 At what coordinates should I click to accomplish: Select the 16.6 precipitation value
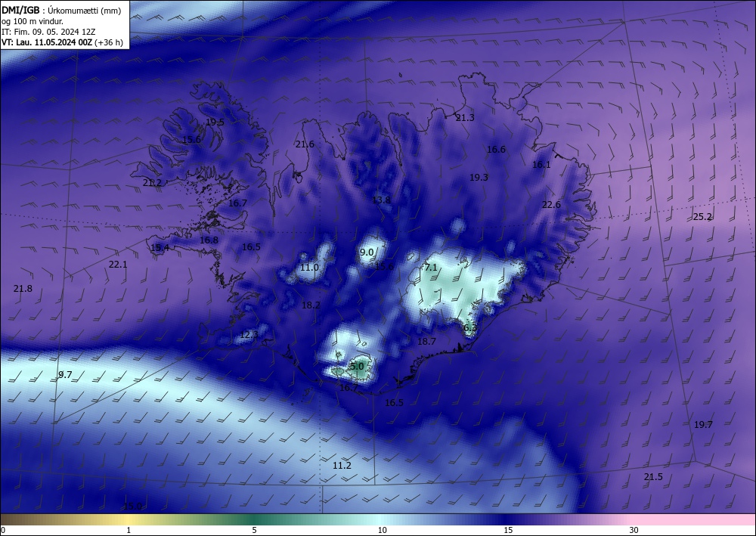(x=496, y=150)
